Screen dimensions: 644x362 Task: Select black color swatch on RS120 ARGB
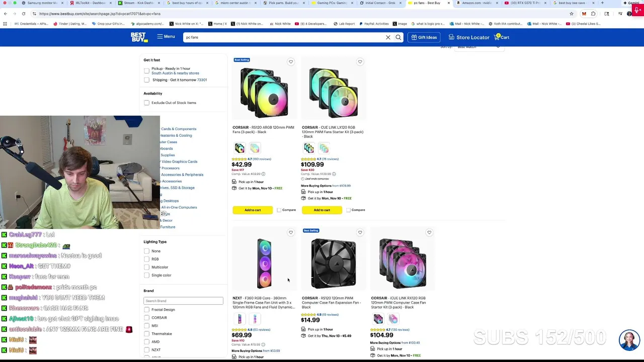click(x=239, y=148)
